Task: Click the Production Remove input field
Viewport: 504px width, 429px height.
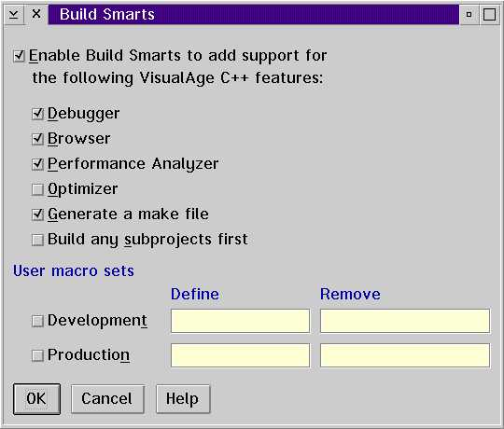Action: tap(405, 355)
